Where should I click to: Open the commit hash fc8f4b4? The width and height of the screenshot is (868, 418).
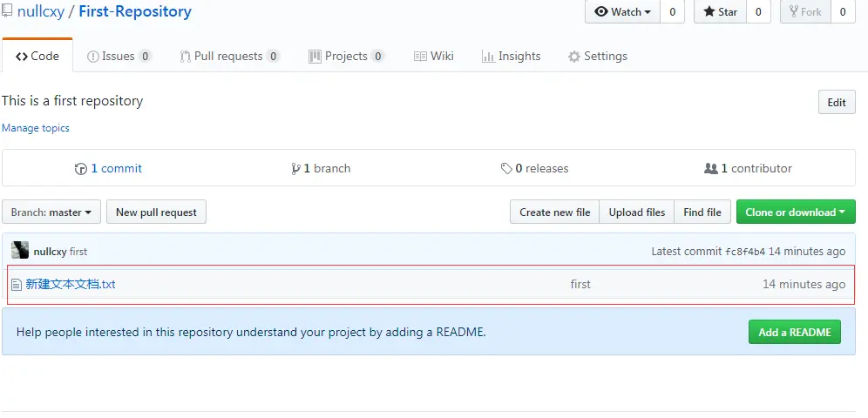point(745,252)
